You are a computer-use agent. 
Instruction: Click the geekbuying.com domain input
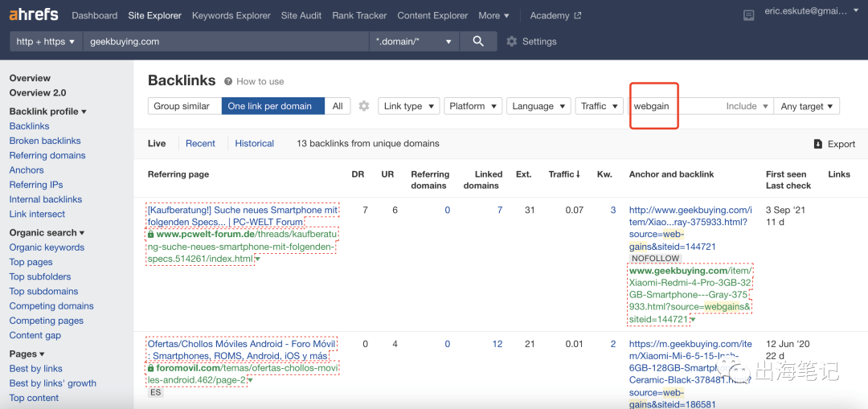pyautogui.click(x=226, y=42)
